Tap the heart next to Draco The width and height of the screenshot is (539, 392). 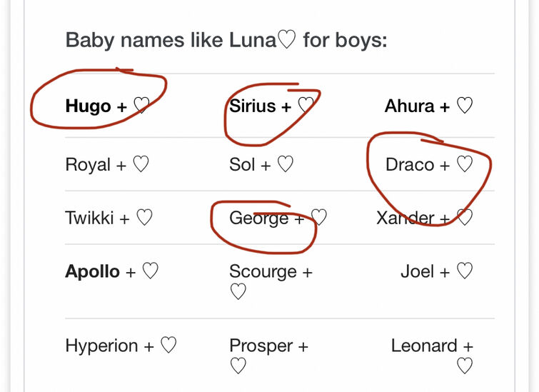(465, 164)
